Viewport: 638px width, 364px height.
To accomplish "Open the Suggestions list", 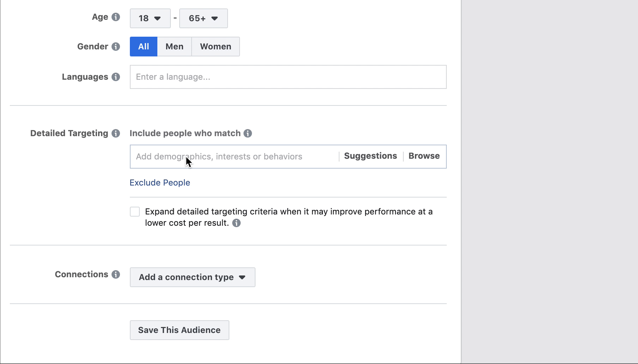I will tap(370, 156).
